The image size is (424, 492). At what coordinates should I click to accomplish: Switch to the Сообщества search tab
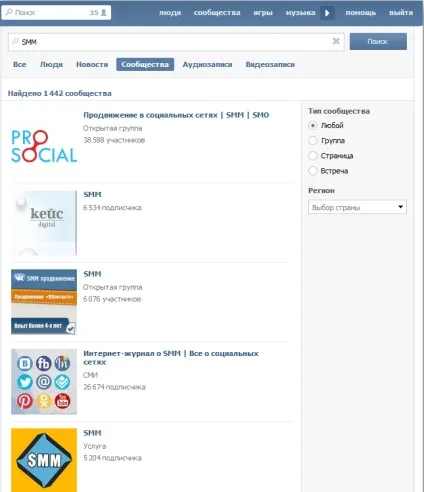(145, 64)
